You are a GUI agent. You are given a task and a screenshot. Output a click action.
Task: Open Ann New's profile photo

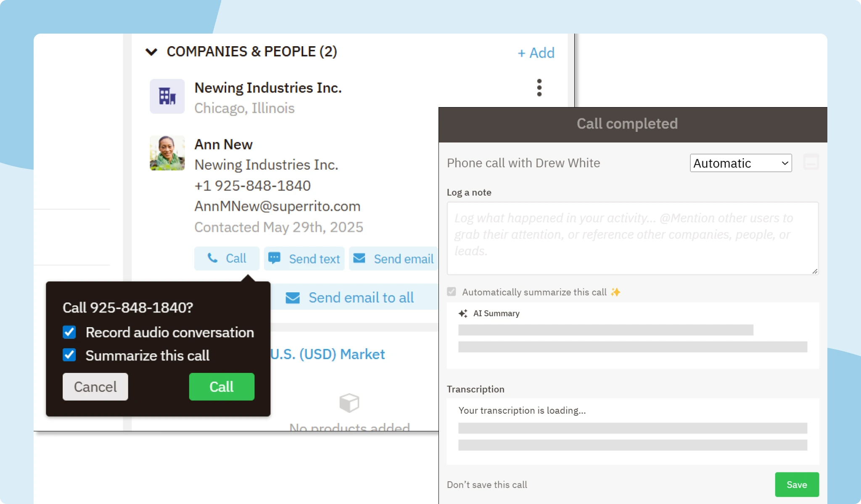click(x=167, y=152)
